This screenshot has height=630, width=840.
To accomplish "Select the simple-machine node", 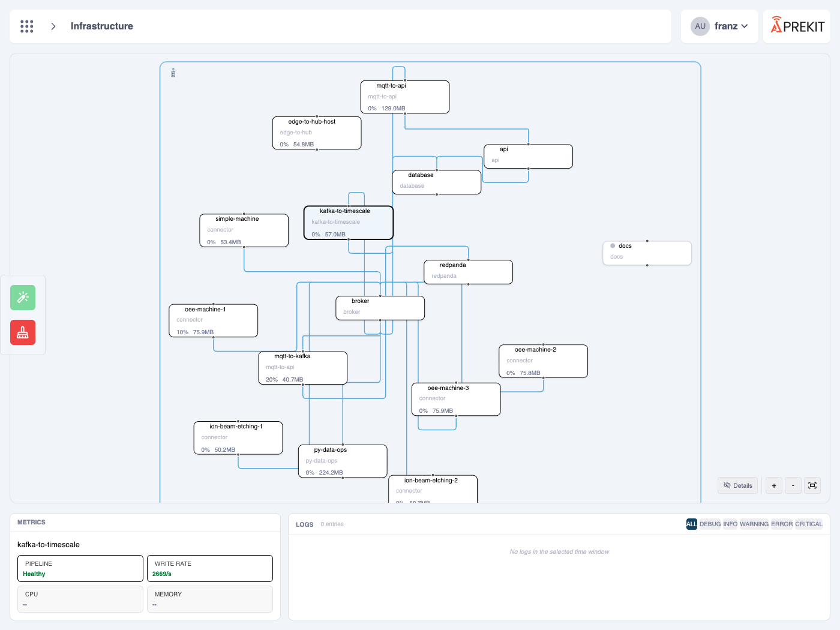I will (244, 230).
